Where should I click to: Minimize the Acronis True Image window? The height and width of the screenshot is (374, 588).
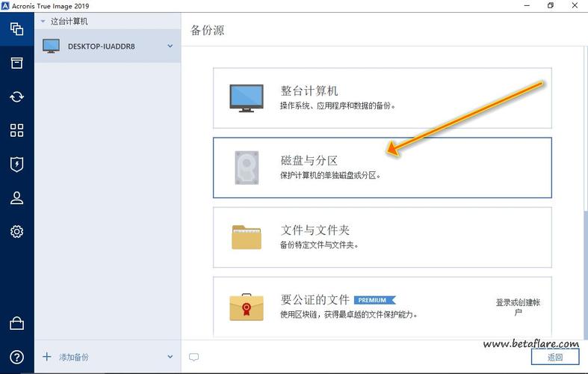click(x=527, y=6)
